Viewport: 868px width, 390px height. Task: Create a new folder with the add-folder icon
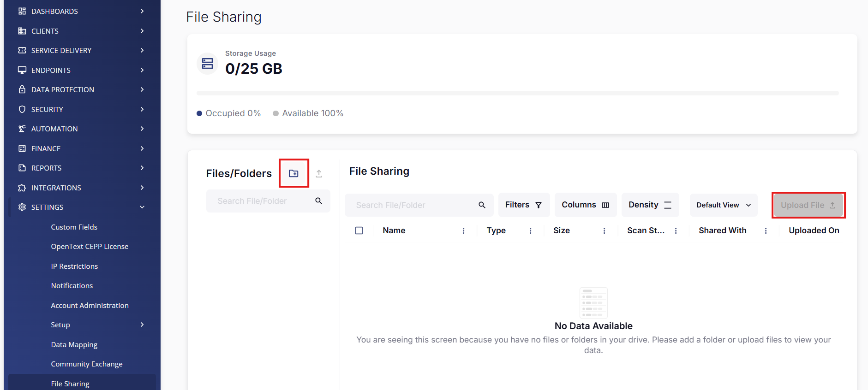293,173
